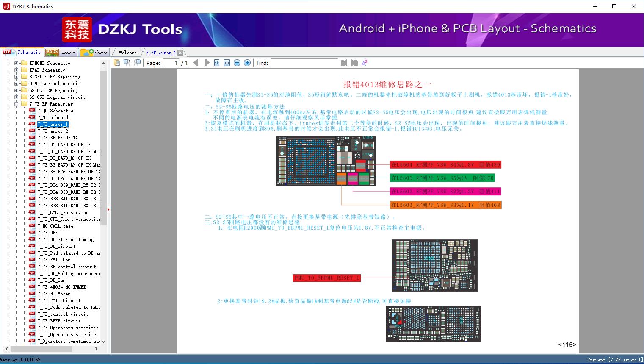644x364 pixels.
Task: Expand the 6_6PLUS RF Repairing folder
Action: (x=17, y=77)
